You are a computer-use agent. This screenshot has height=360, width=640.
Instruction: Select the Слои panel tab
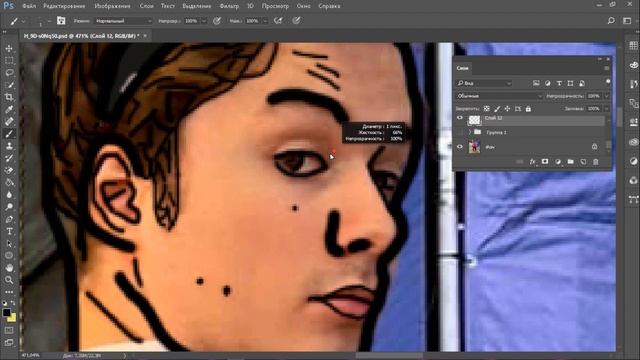point(462,68)
